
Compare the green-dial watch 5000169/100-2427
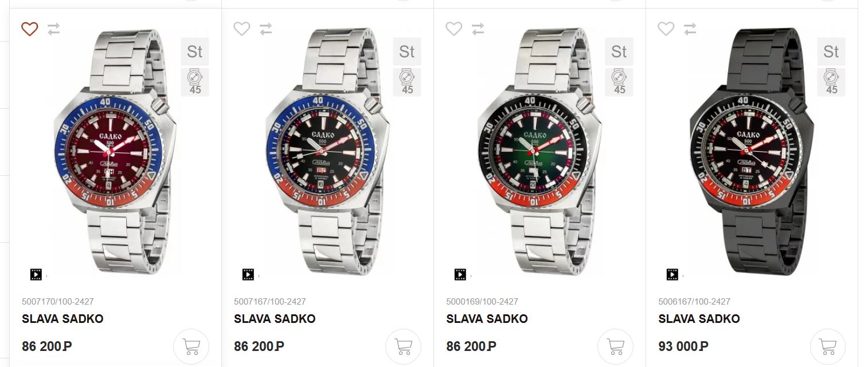pos(478,29)
